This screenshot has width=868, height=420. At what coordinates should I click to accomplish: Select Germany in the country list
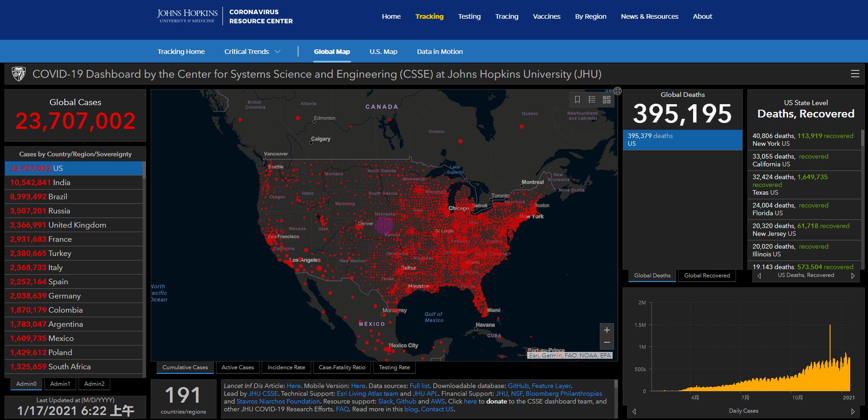[x=74, y=296]
